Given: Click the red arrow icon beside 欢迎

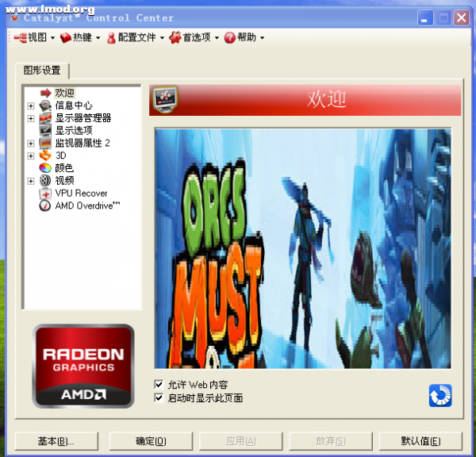Looking at the screenshot, I should (46, 93).
